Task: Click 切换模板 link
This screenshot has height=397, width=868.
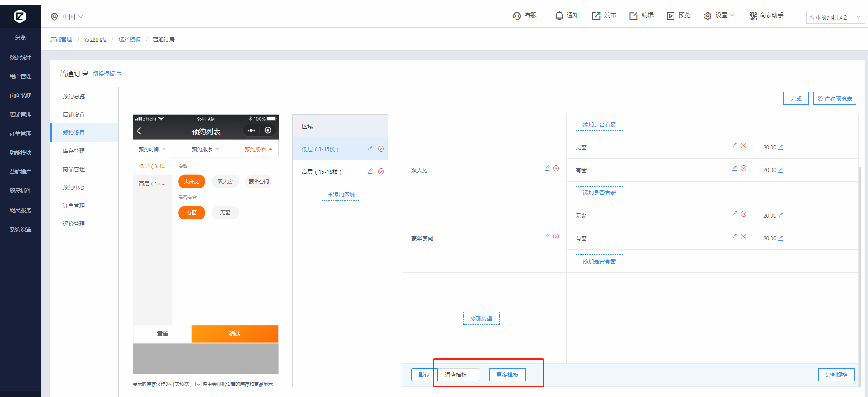Action: 107,74
